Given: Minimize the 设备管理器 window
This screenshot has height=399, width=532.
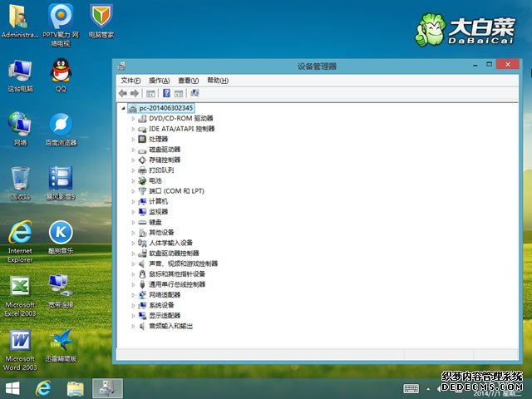Looking at the screenshot, I should click(x=475, y=65).
